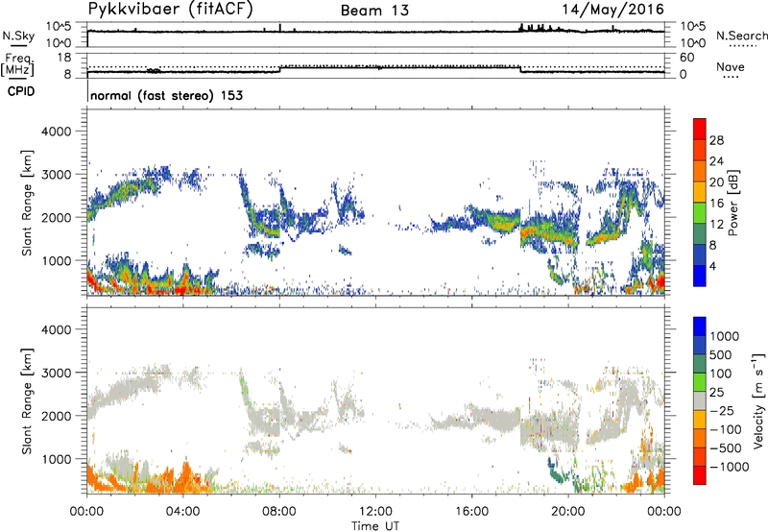Click the velocity panel 'Slant Range [km]' label
Image resolution: width=768 pixels, height=532 pixels.
click(27, 400)
